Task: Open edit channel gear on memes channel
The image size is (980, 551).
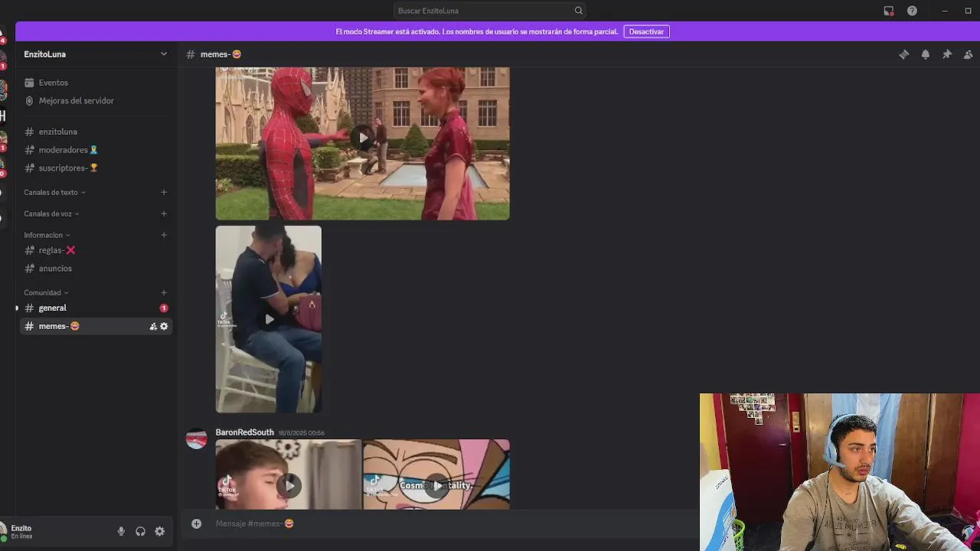Action: click(164, 326)
